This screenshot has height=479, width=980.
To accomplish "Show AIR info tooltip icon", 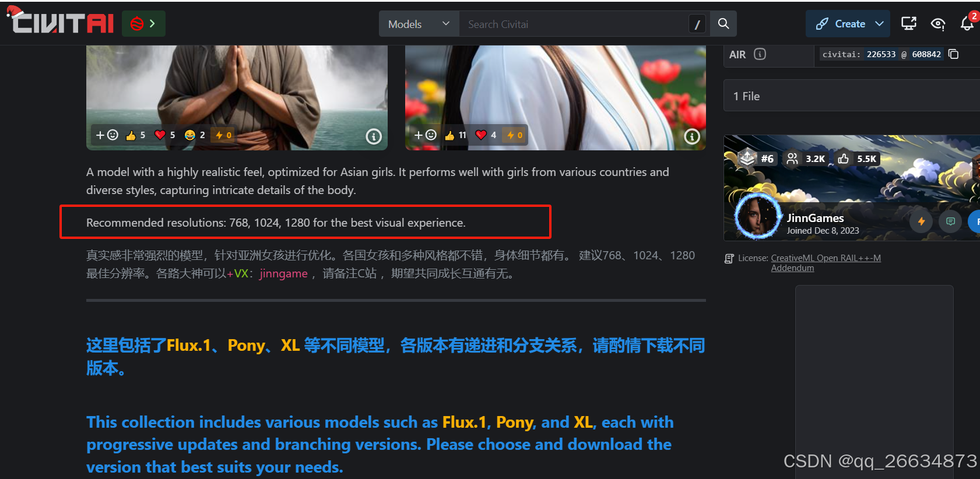I will tap(760, 54).
